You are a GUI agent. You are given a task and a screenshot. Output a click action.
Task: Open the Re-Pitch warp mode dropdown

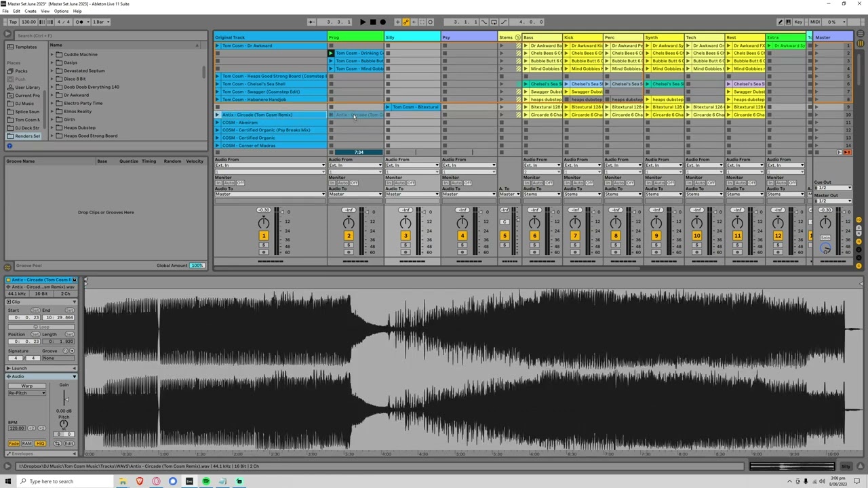[x=26, y=393]
